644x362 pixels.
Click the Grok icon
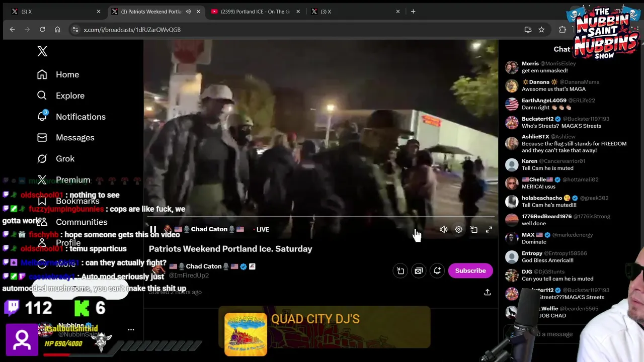pos(42,158)
